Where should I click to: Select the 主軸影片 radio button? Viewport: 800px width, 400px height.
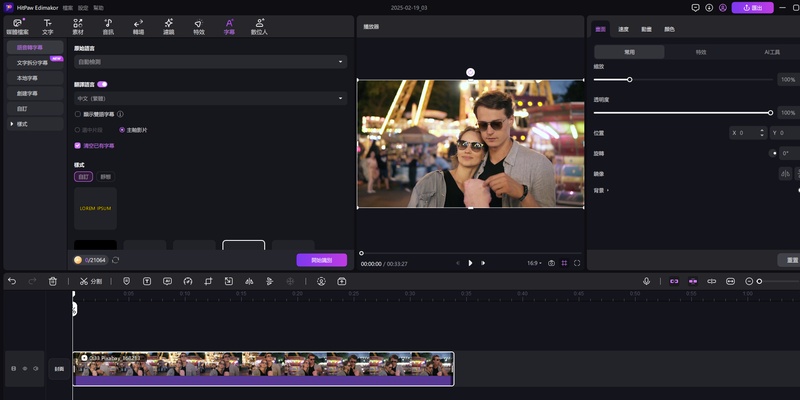122,129
